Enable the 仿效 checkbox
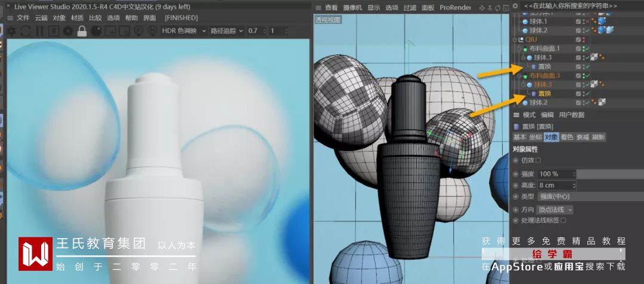Screen dimensions: 644x284 (538, 160)
